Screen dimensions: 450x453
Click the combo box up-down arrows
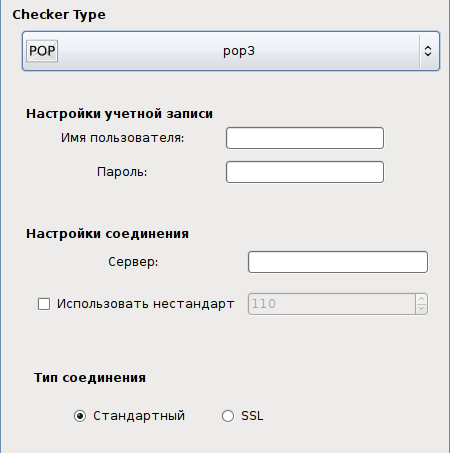pyautogui.click(x=428, y=51)
